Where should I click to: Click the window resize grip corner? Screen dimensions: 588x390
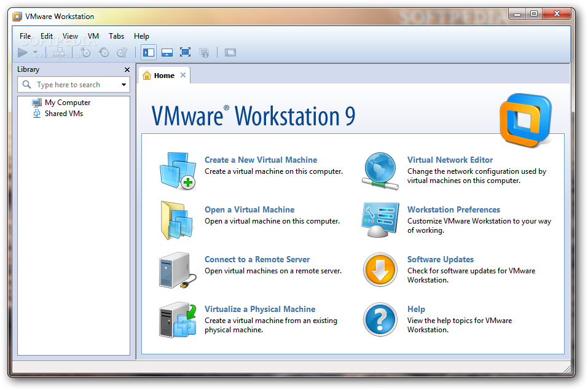567,369
